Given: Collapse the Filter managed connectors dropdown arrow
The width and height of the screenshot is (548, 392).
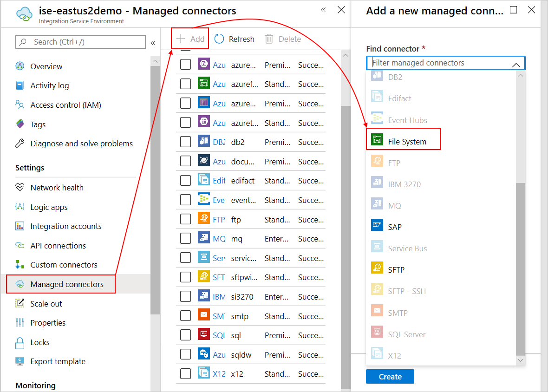Looking at the screenshot, I should point(516,65).
